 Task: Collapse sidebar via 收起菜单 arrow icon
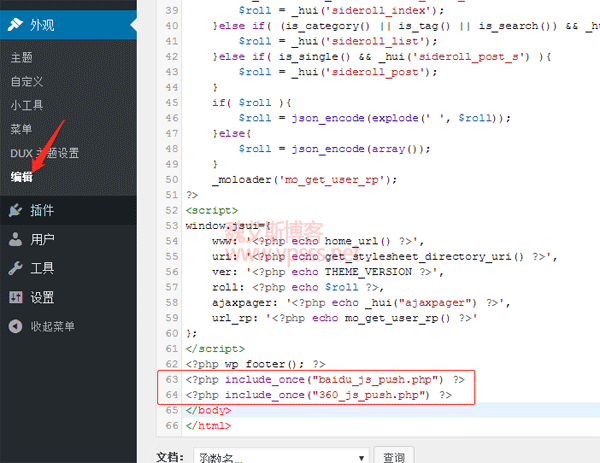click(15, 327)
